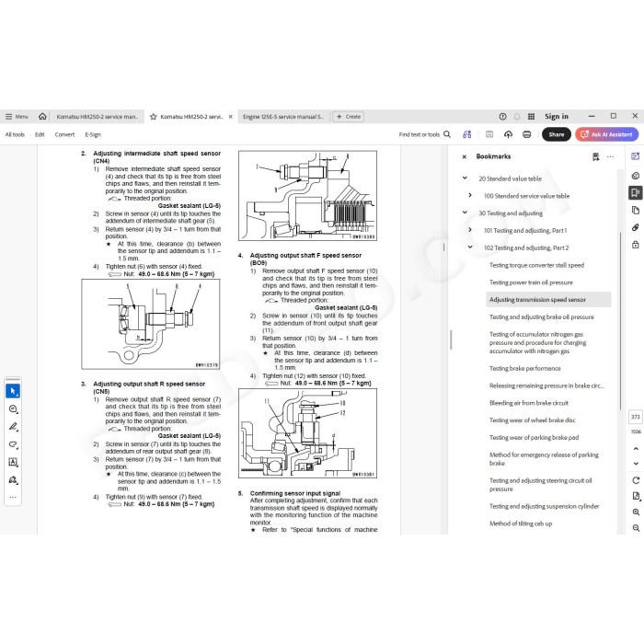Open page display fit options icon
644x644 pixels.
[636, 496]
